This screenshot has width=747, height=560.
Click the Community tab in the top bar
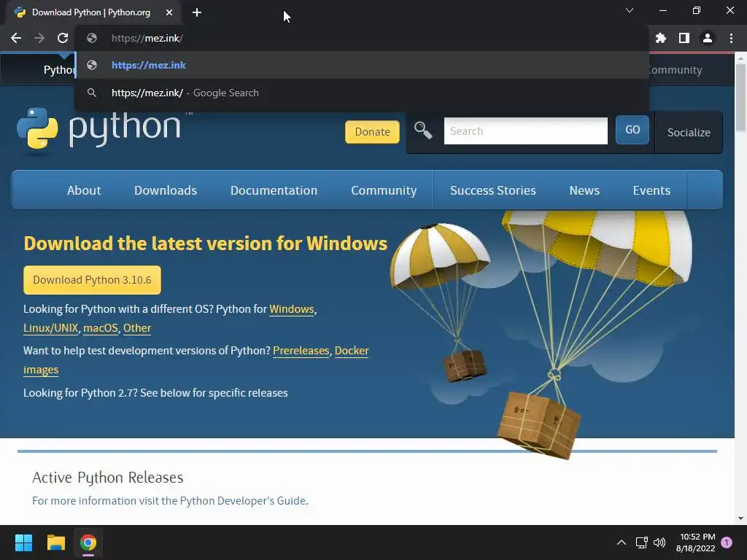(674, 70)
